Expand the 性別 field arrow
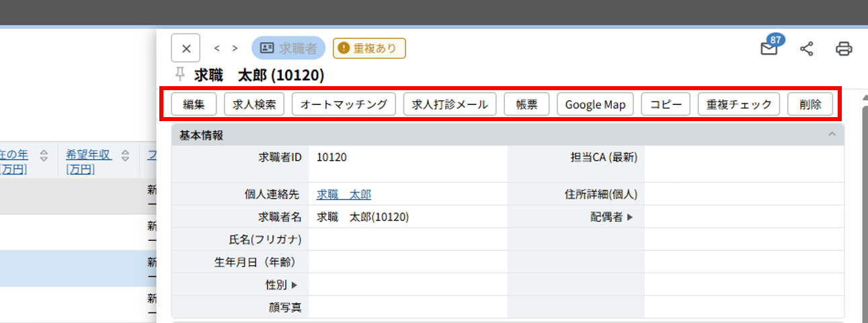Screen dimensions: 868x323 (x=294, y=285)
